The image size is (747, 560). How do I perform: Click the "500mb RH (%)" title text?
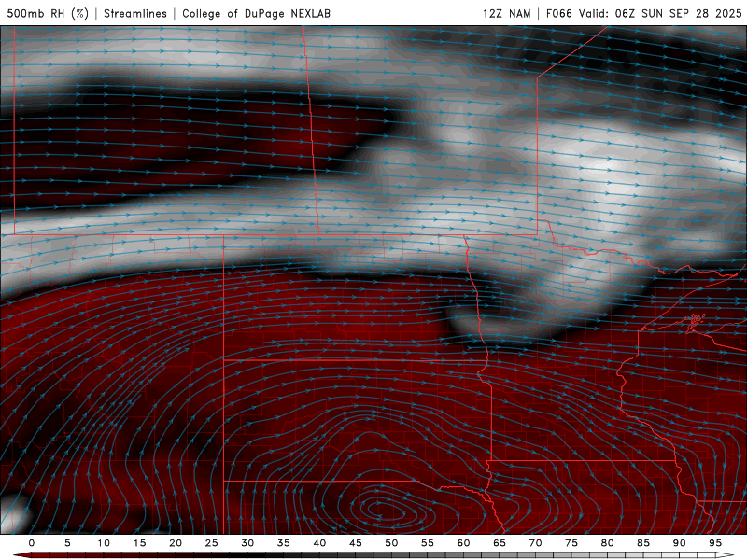48,13
